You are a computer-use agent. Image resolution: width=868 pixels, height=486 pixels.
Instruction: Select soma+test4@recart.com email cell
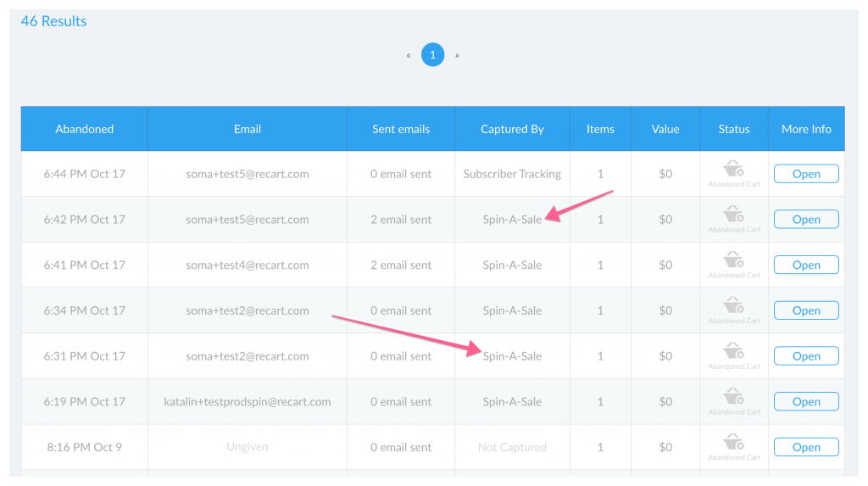click(x=248, y=265)
